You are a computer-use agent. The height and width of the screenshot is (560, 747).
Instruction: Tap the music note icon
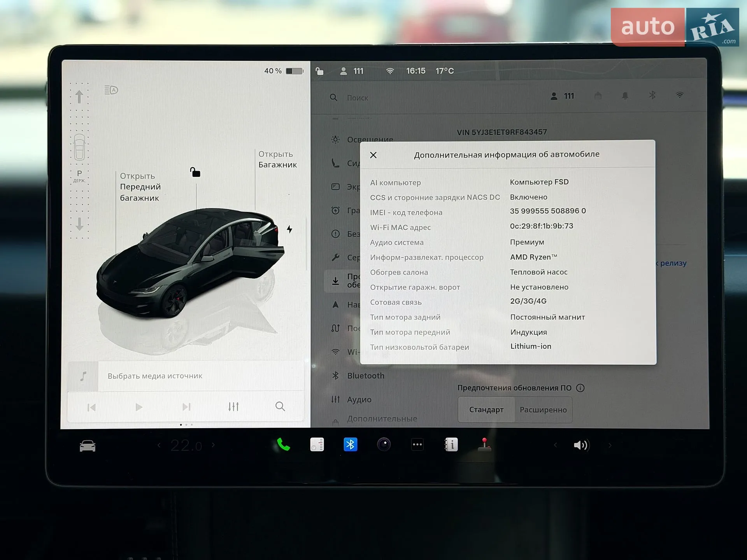point(83,376)
